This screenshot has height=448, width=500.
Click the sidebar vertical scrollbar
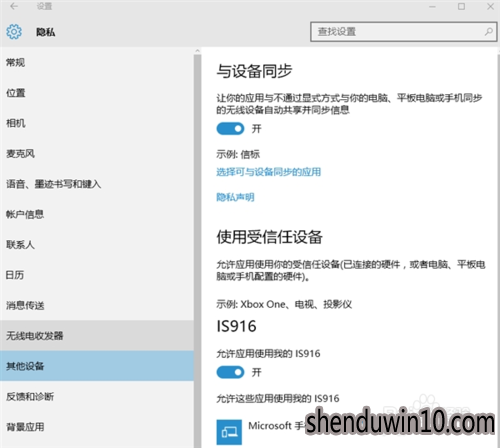coord(197,250)
